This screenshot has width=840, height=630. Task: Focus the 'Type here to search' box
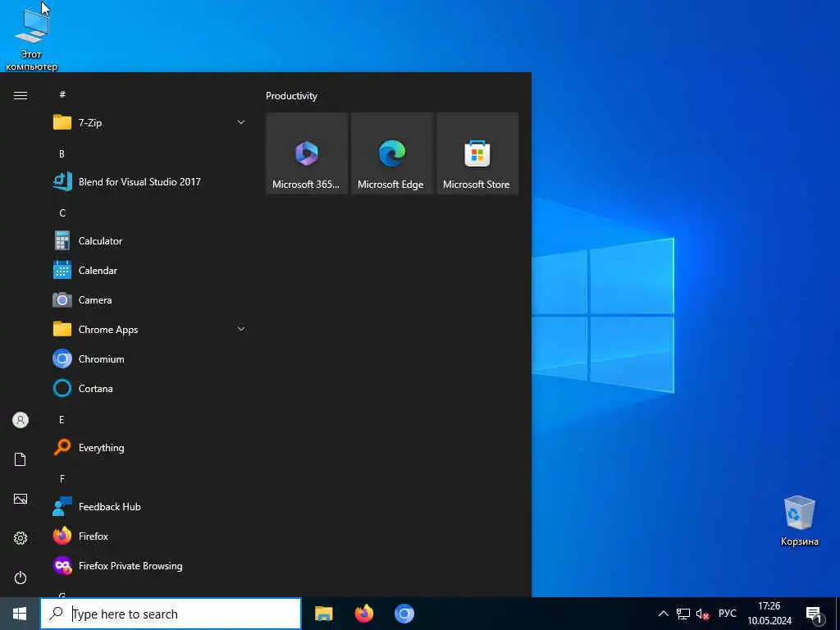point(171,614)
